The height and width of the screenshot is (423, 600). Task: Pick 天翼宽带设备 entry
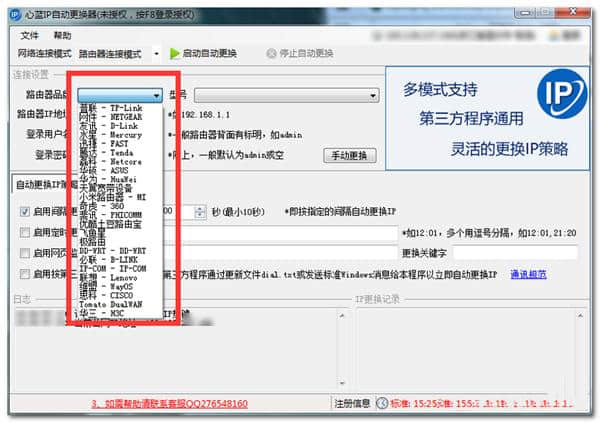pos(106,188)
